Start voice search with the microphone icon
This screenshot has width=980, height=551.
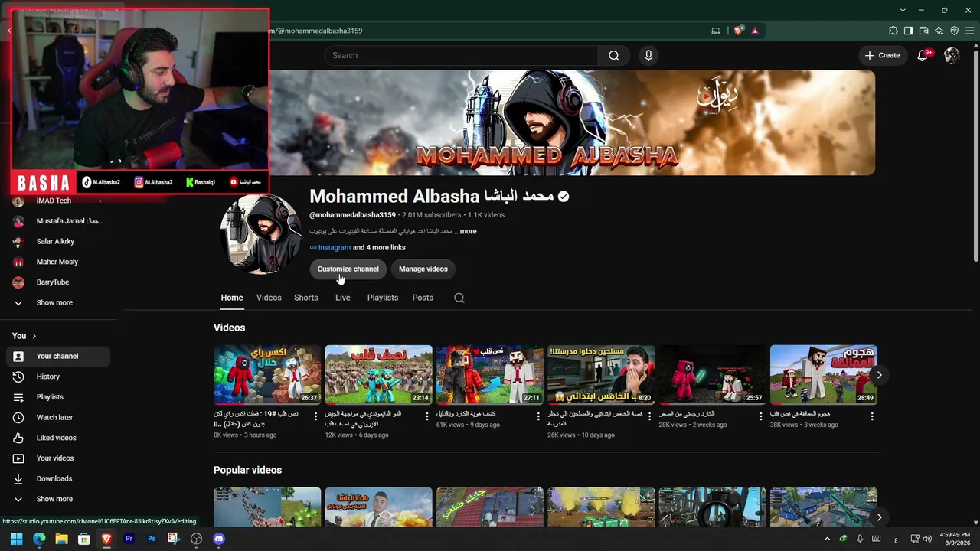[648, 55]
